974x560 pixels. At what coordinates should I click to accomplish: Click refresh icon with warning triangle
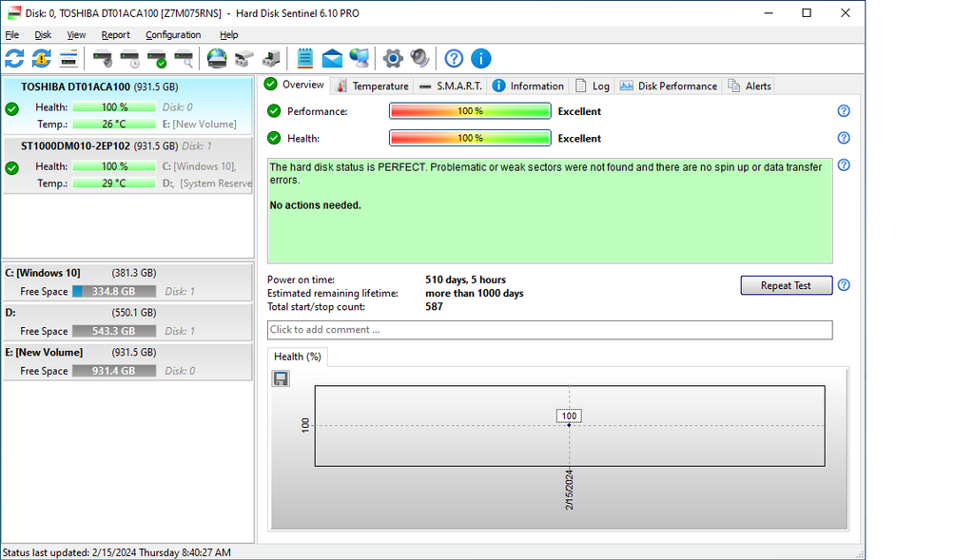[x=42, y=59]
